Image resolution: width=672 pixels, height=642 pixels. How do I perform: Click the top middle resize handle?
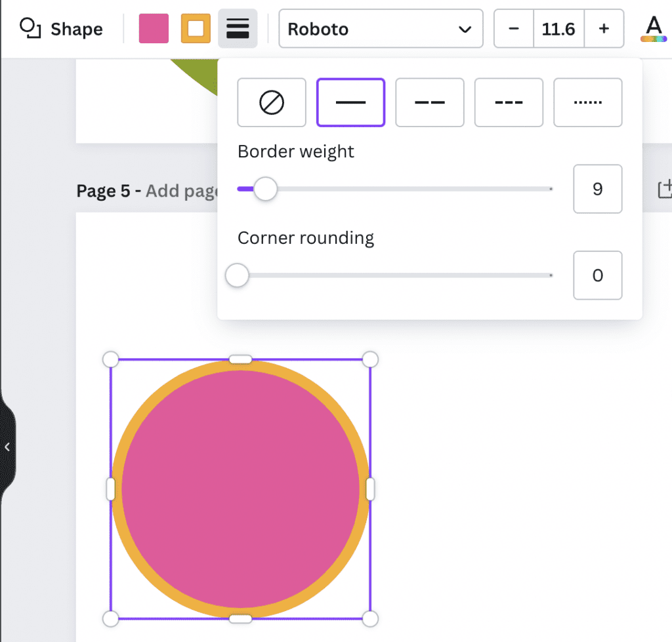coord(240,359)
